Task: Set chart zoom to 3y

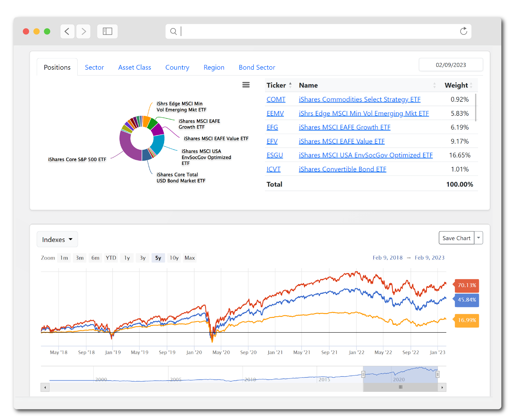Action: [142, 258]
